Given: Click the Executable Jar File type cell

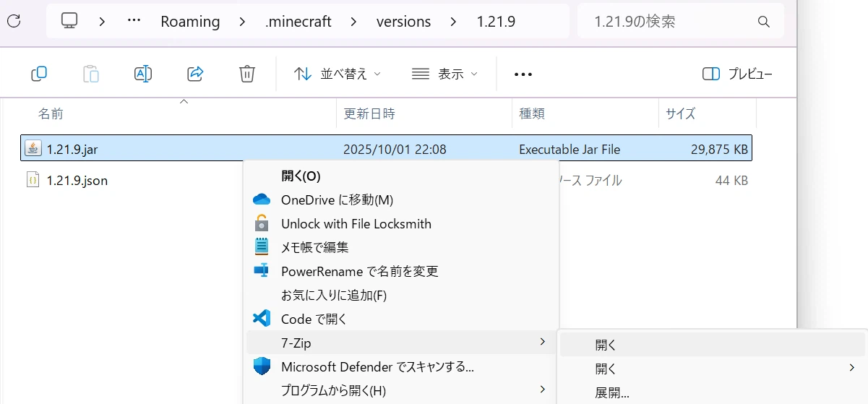Looking at the screenshot, I should click(x=570, y=150).
